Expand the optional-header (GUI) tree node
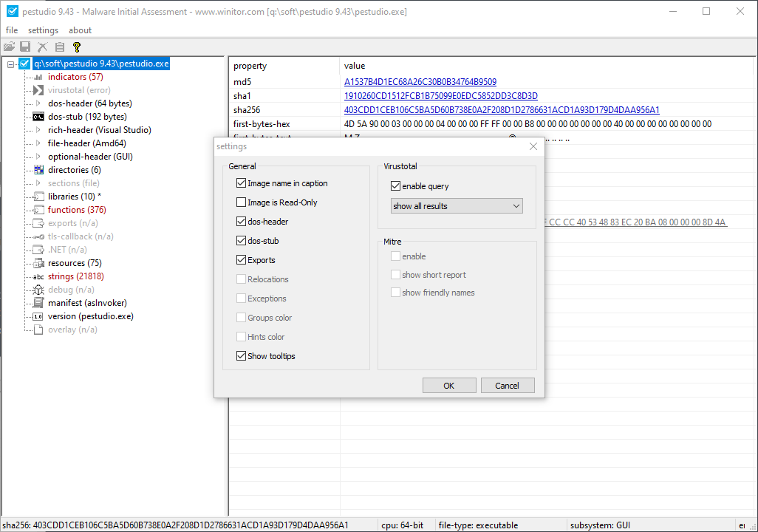Viewport: 758px width, 532px height. click(38, 157)
